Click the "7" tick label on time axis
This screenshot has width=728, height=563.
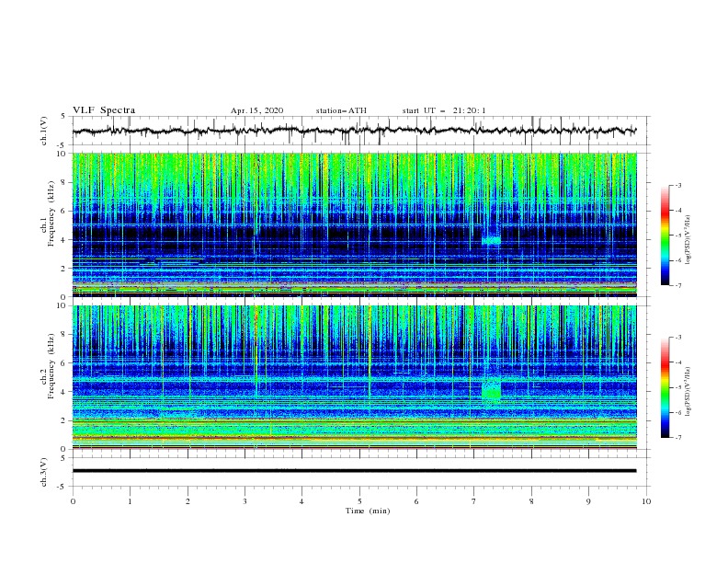[x=474, y=501]
